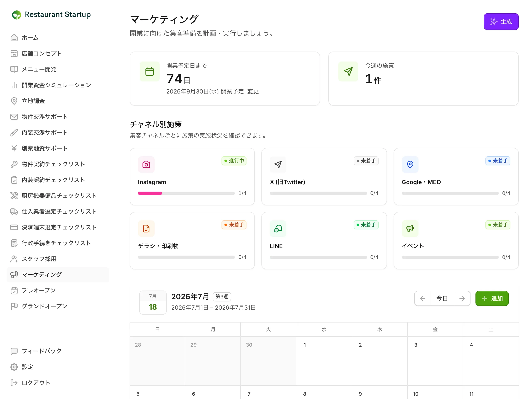The height and width of the screenshot is (399, 532).
Task: Open the スタッフ採用 menu label
Action: (39, 259)
